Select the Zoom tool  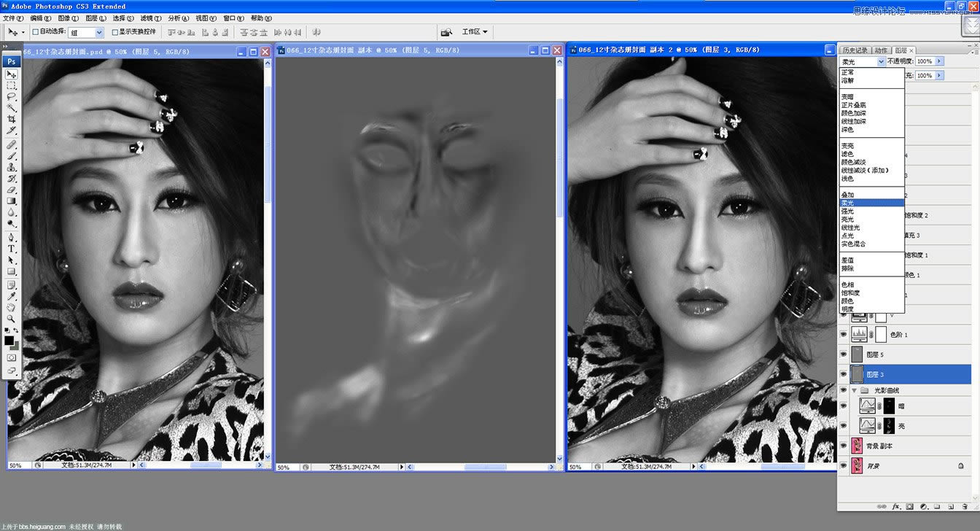pyautogui.click(x=12, y=319)
